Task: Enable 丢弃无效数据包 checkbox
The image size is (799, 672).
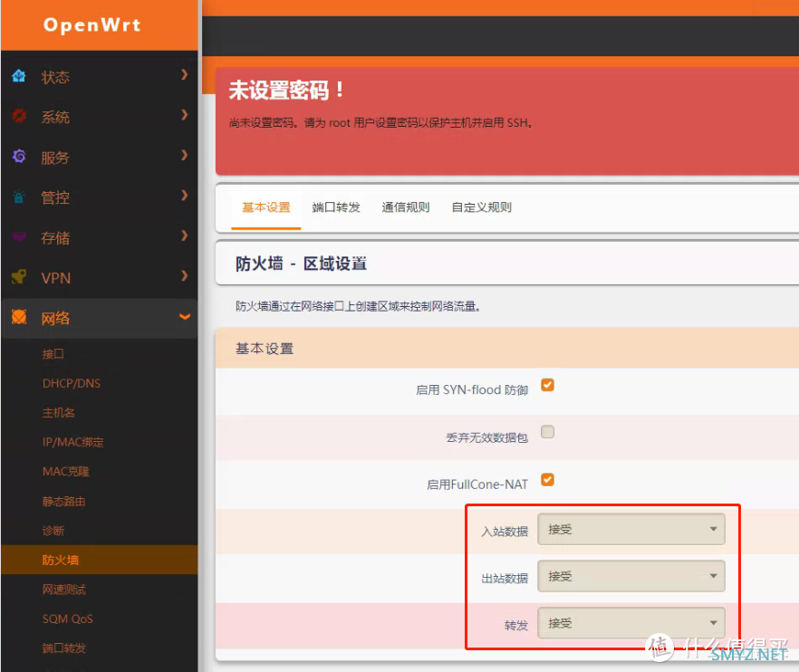Action: click(x=548, y=432)
